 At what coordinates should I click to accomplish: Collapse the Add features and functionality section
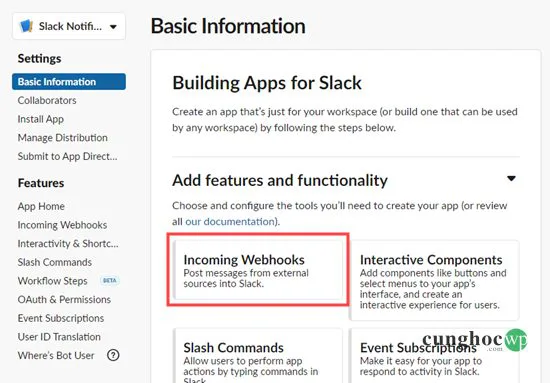pos(511,179)
